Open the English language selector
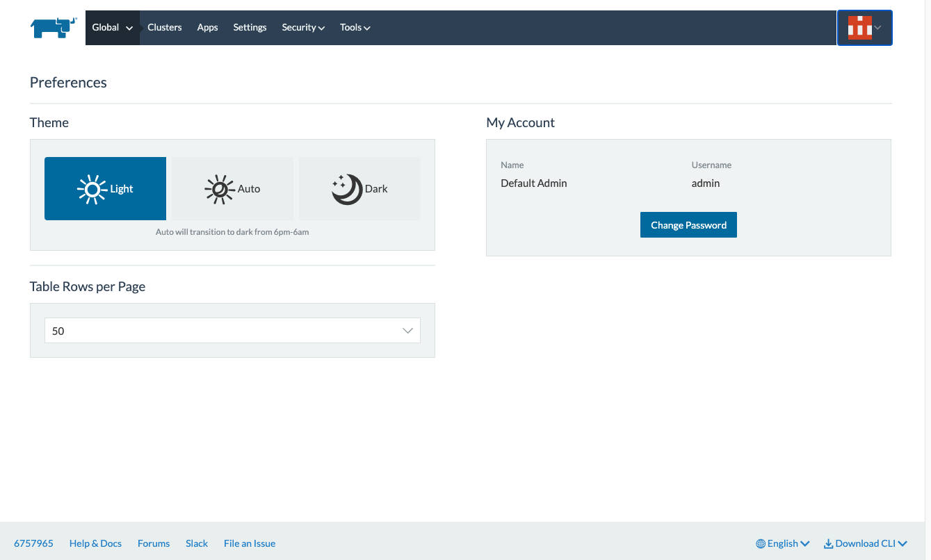 pyautogui.click(x=782, y=543)
